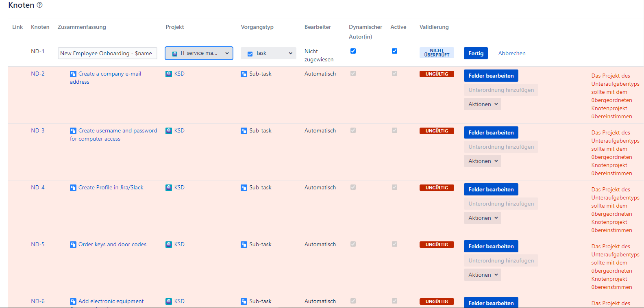Image resolution: width=644 pixels, height=308 pixels.
Task: Click the Zusammenfassung column header
Action: point(82,27)
